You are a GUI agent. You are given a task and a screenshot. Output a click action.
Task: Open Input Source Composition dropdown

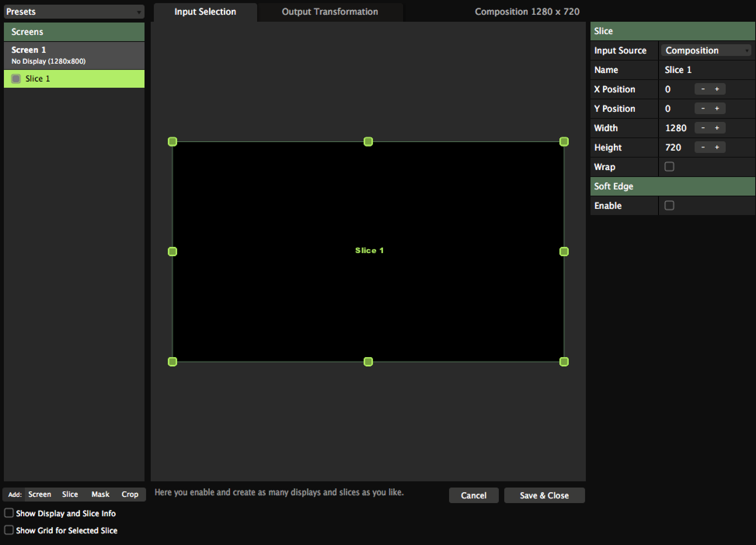click(x=706, y=50)
